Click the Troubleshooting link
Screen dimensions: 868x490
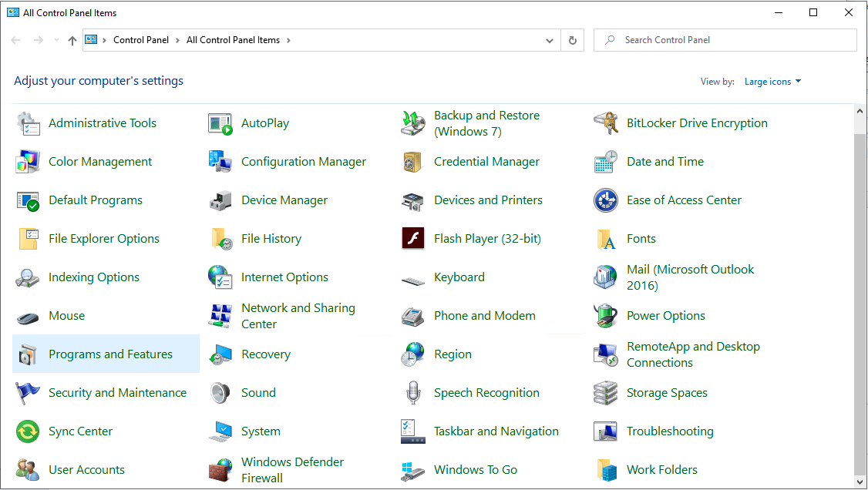670,431
